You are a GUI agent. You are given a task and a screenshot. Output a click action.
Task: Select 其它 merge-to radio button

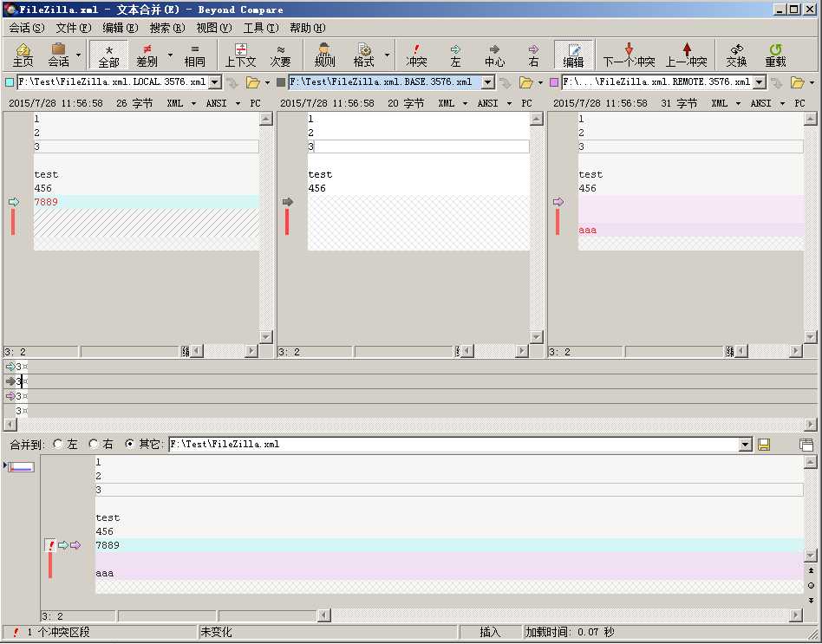click(x=129, y=444)
